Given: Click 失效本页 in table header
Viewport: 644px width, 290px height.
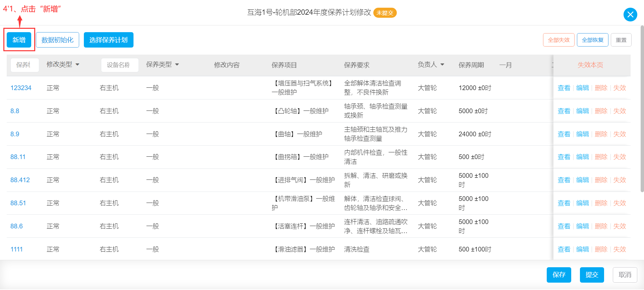Looking at the screenshot, I should pyautogui.click(x=590, y=65).
